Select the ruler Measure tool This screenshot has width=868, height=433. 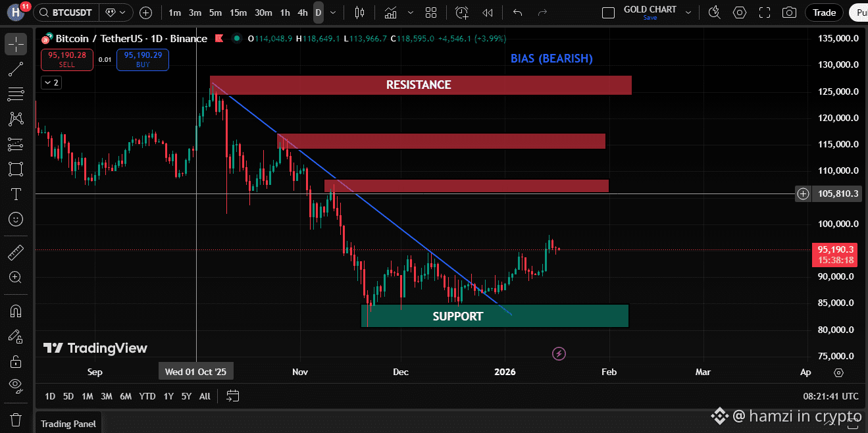click(16, 252)
